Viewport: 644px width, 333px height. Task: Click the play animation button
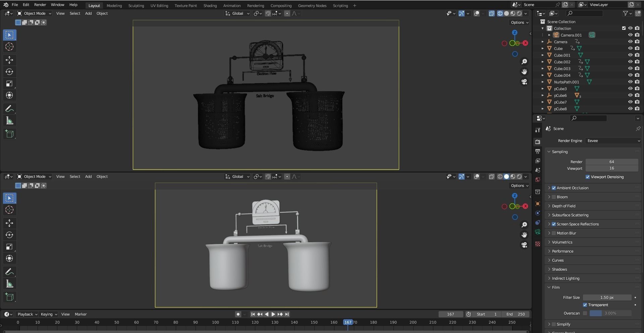[273, 314]
